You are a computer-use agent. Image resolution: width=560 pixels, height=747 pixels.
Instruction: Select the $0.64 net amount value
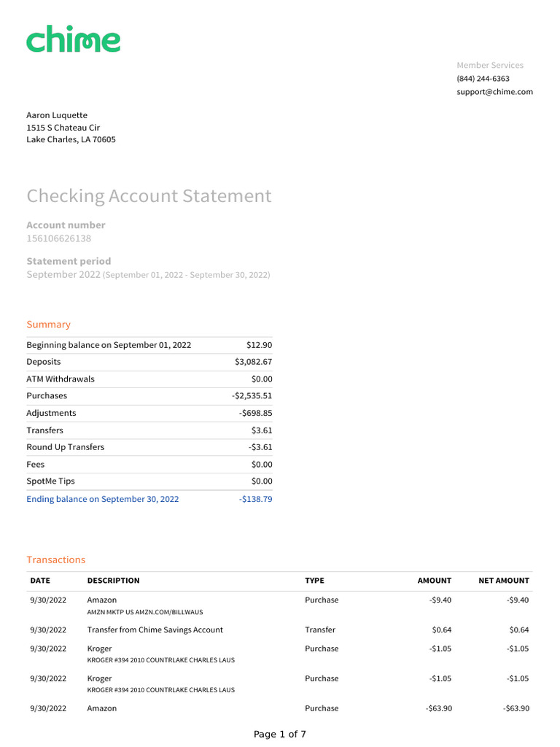pyautogui.click(x=519, y=630)
